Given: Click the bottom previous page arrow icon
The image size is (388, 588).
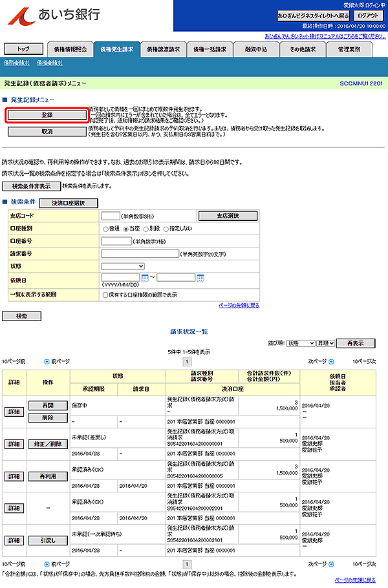Looking at the screenshot, I should (x=47, y=564).
